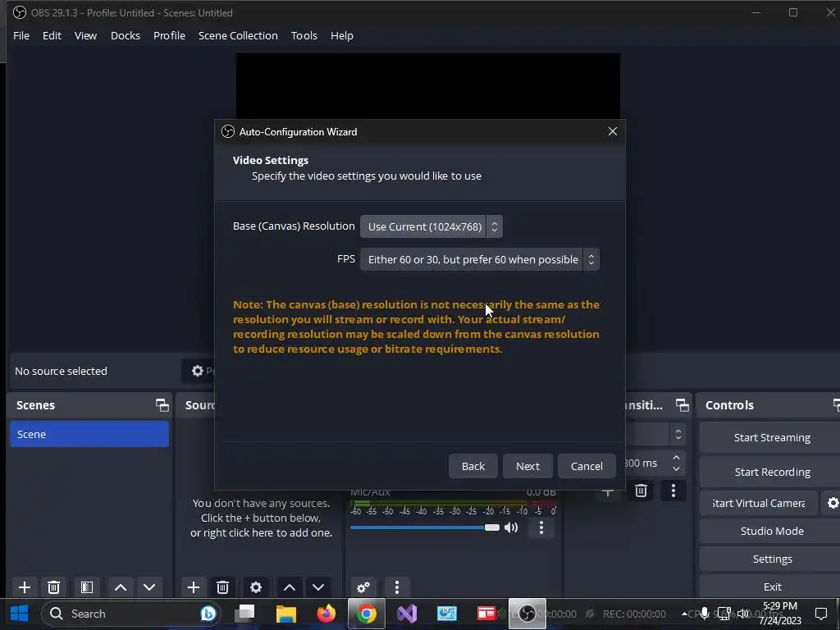The width and height of the screenshot is (840, 630).
Task: Open source properties gear icon
Action: click(x=256, y=587)
